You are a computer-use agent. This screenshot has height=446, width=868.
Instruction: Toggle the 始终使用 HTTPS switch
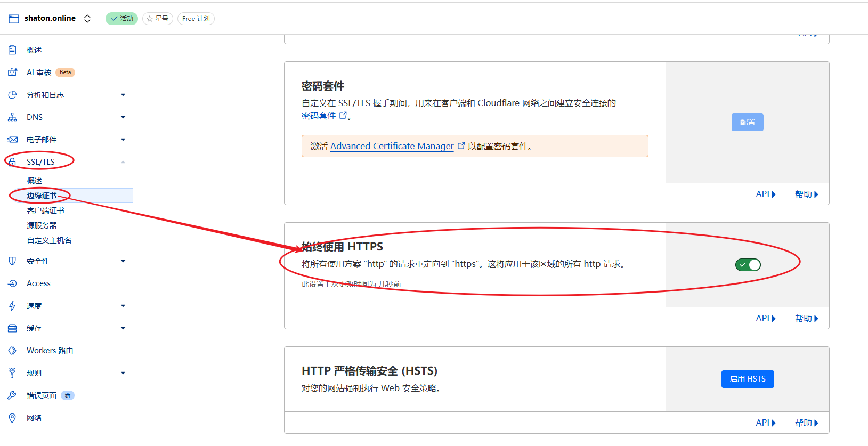click(748, 265)
